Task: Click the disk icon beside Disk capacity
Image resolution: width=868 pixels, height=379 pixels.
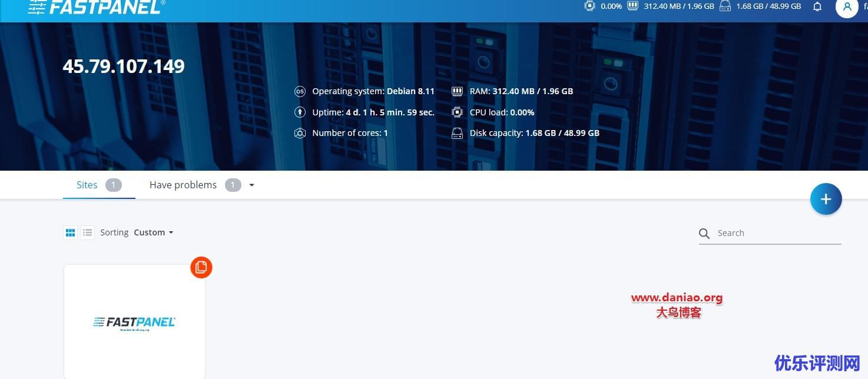Action: [458, 133]
